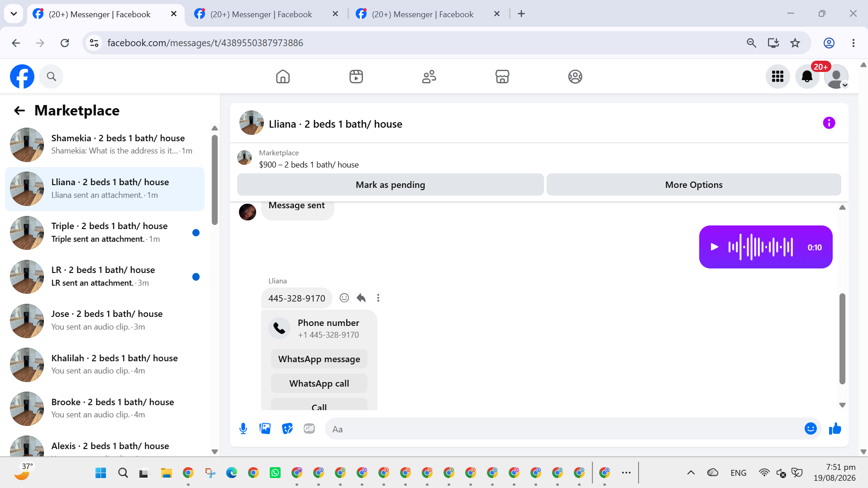
Task: Open the Reels video icon
Action: [356, 77]
